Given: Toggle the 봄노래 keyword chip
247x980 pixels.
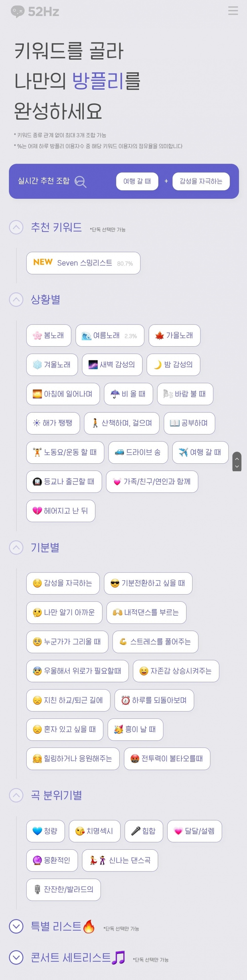Looking at the screenshot, I should pos(49,335).
